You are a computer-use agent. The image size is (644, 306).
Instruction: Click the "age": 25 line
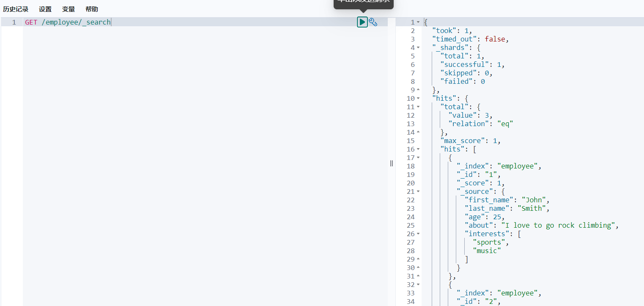[x=485, y=217]
